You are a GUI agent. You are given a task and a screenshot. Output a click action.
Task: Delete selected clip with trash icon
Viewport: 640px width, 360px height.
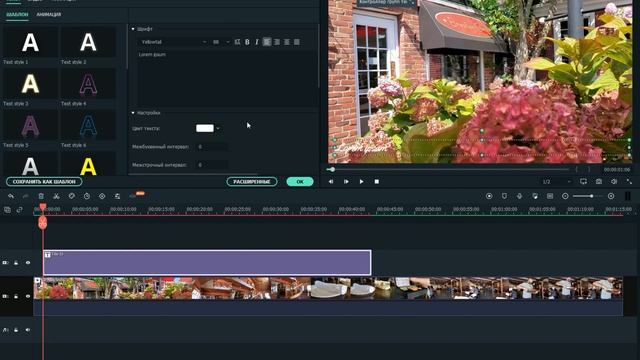pyautogui.click(x=41, y=196)
